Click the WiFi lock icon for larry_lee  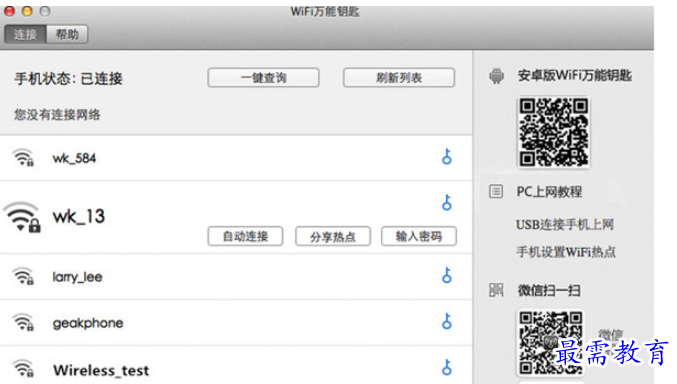pyautogui.click(x=23, y=276)
